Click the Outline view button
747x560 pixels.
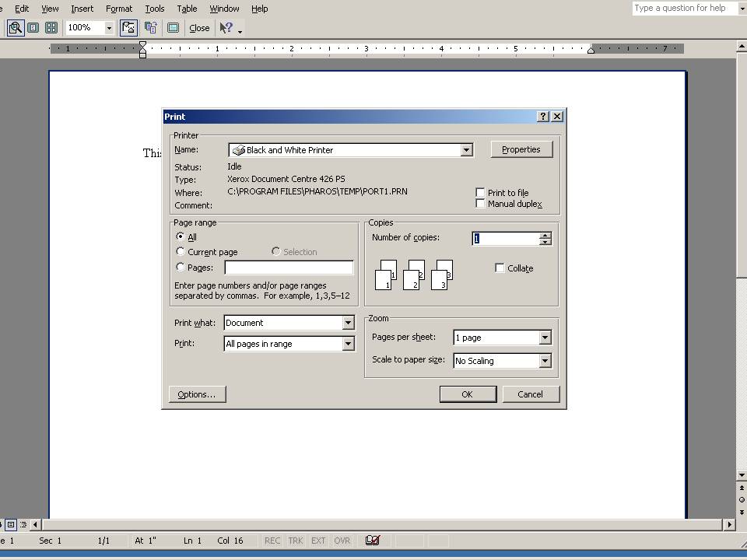23,525
